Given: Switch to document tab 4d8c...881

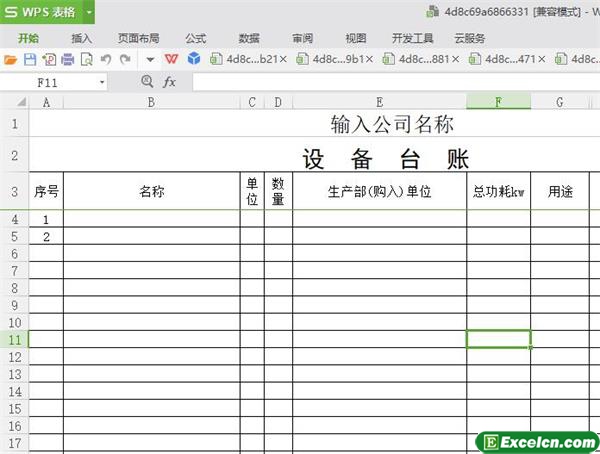Looking at the screenshot, I should coord(416,59).
